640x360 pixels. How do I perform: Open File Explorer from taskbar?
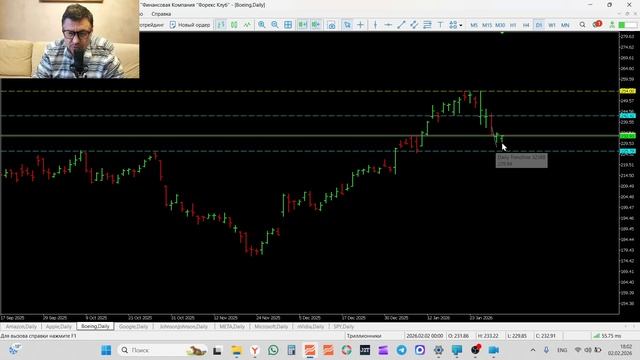click(x=236, y=350)
